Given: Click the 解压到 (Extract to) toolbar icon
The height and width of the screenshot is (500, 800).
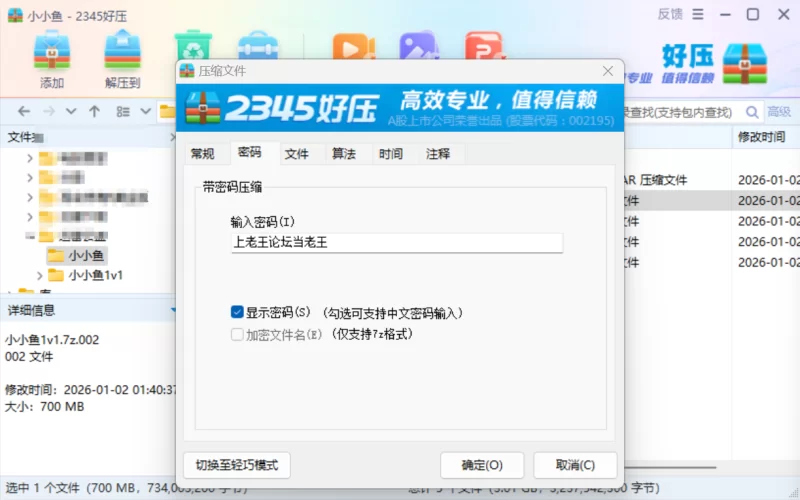Looking at the screenshot, I should click(122, 59).
